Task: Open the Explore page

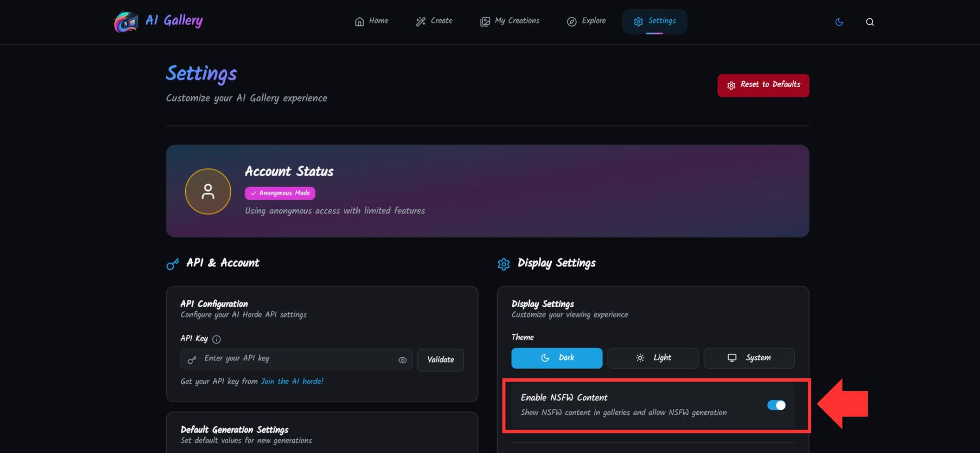Action: click(x=586, y=21)
